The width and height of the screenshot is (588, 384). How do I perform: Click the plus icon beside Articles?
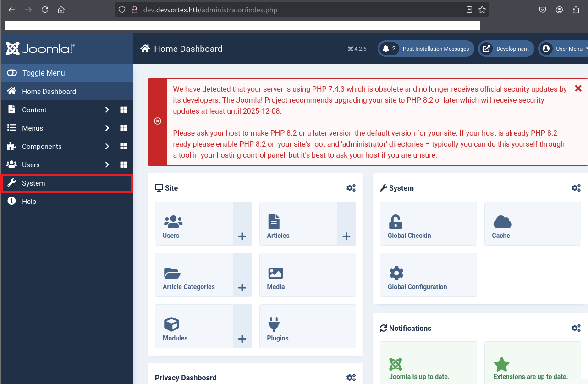[346, 236]
